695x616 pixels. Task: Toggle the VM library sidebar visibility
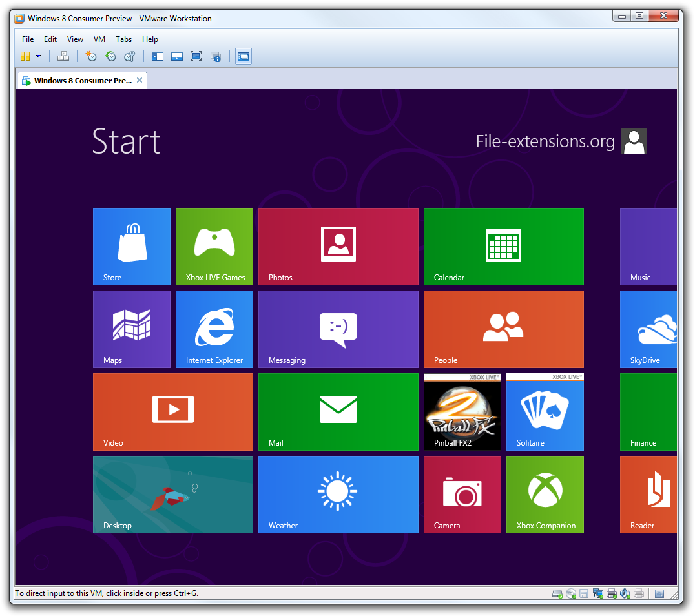[157, 56]
